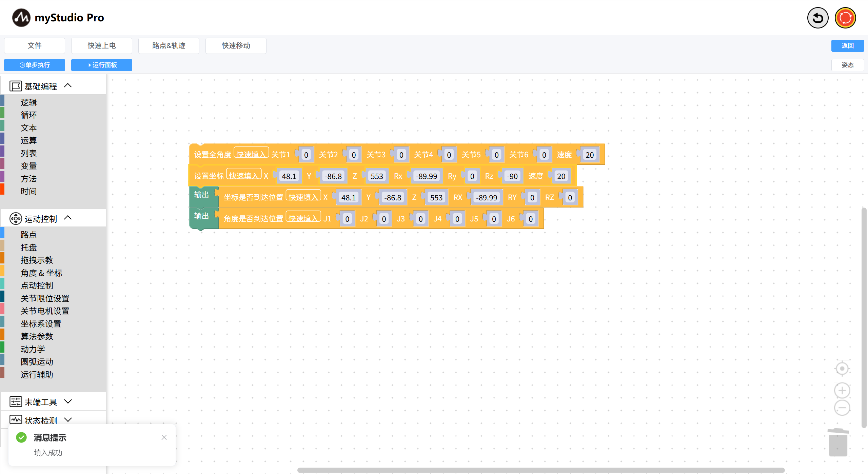Click the 单步执行 button
The width and height of the screenshot is (868, 474).
click(34, 65)
